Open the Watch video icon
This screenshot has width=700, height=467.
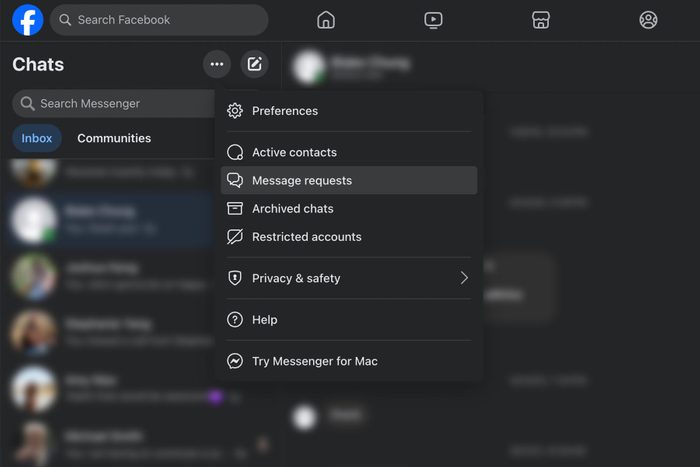[x=433, y=20]
